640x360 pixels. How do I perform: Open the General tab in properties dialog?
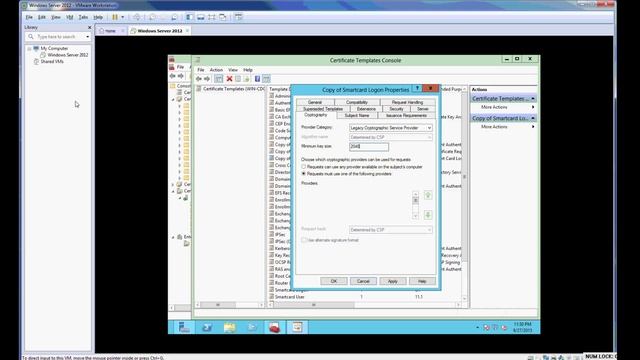(x=315, y=102)
